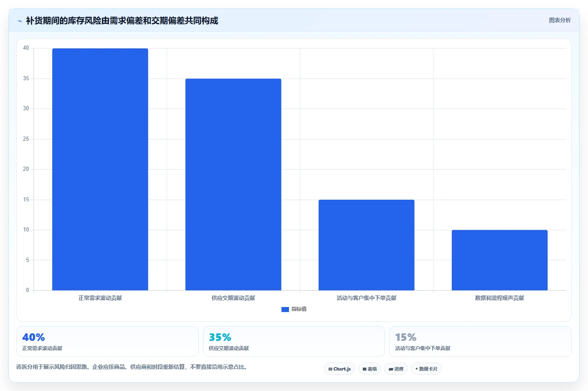
Task: Click the 数据卡片 tag
Action: 426,369
